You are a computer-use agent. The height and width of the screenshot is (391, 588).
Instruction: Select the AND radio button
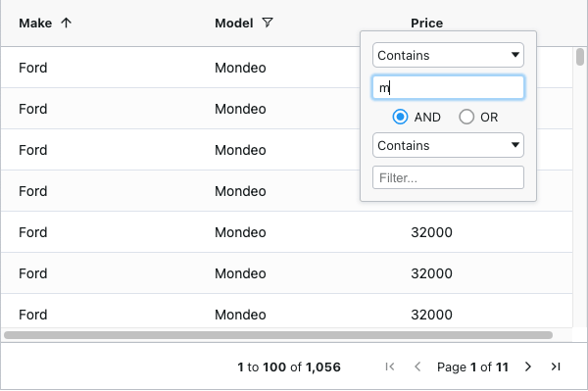pos(400,117)
